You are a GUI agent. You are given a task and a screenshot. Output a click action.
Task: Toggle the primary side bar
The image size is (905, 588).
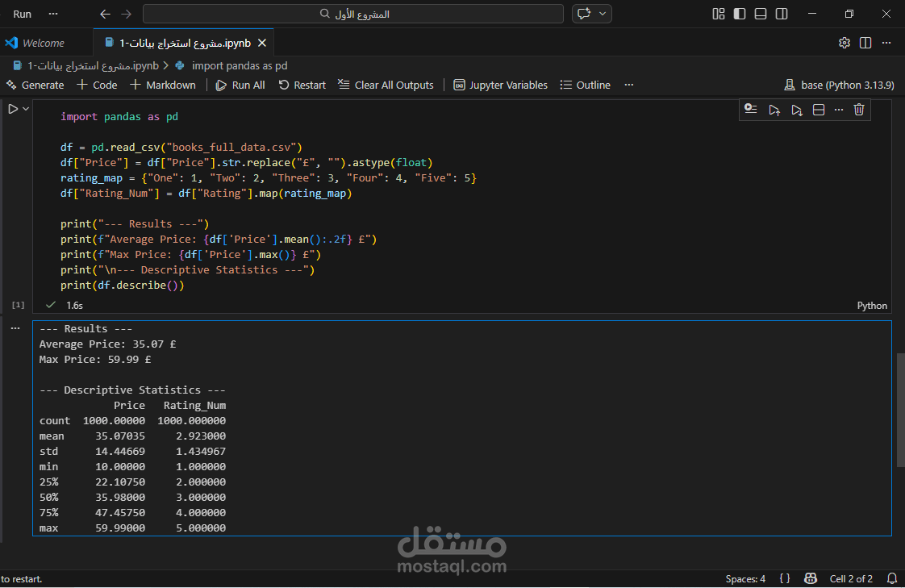click(x=740, y=14)
